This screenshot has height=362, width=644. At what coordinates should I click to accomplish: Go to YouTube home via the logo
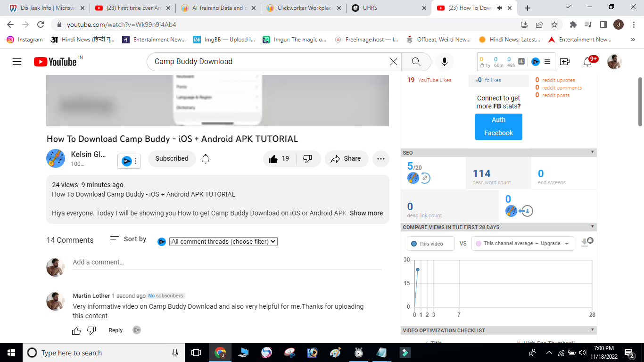pyautogui.click(x=55, y=62)
